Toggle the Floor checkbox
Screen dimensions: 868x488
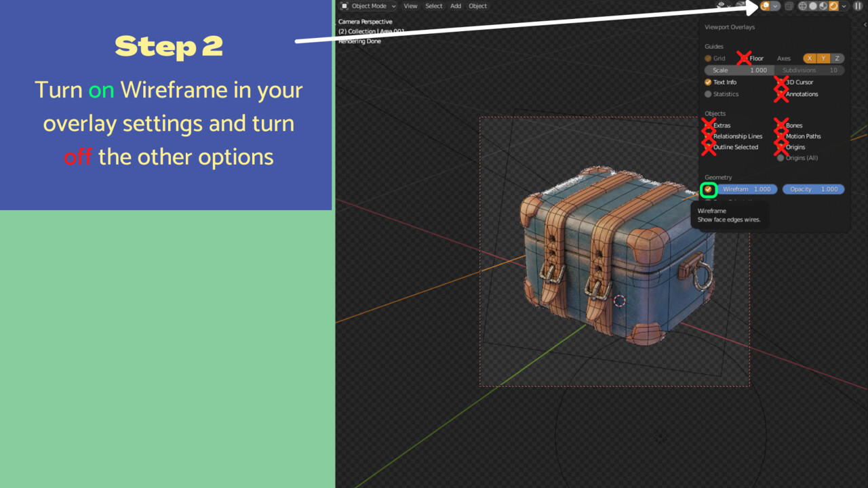745,59
